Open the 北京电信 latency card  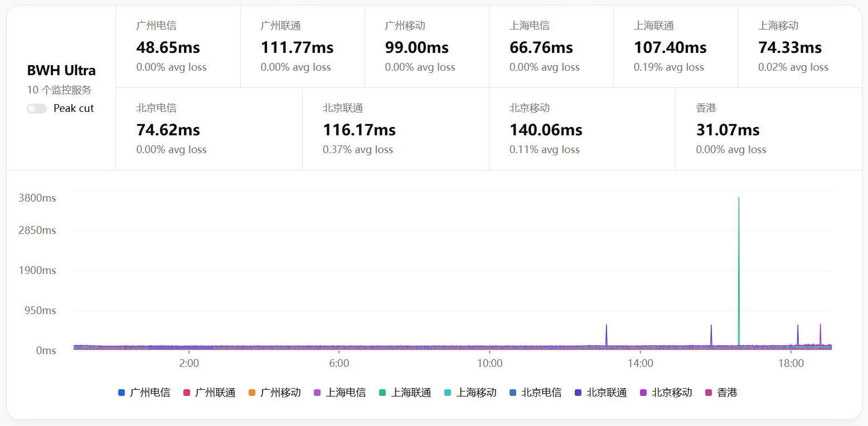coord(208,129)
